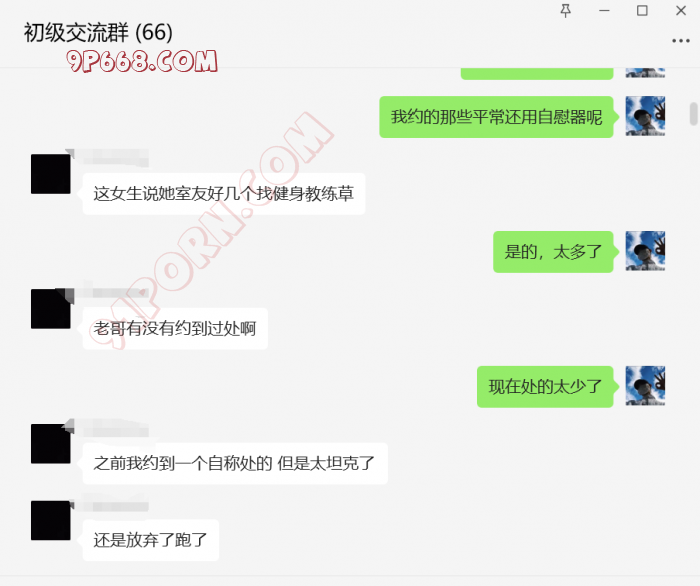700x586 pixels.
Task: Click the group title 初级交流群 (66)
Action: (98, 33)
